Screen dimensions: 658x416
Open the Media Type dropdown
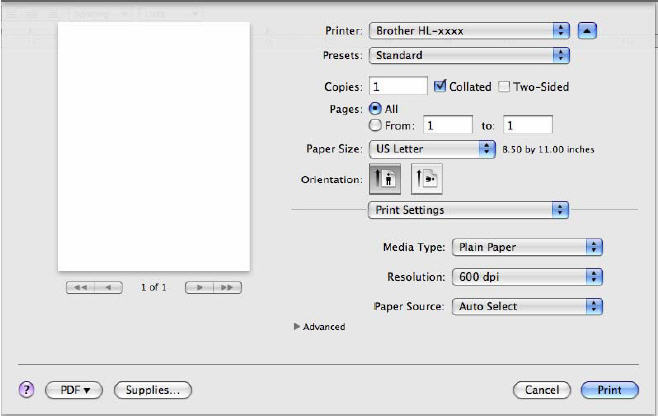527,246
